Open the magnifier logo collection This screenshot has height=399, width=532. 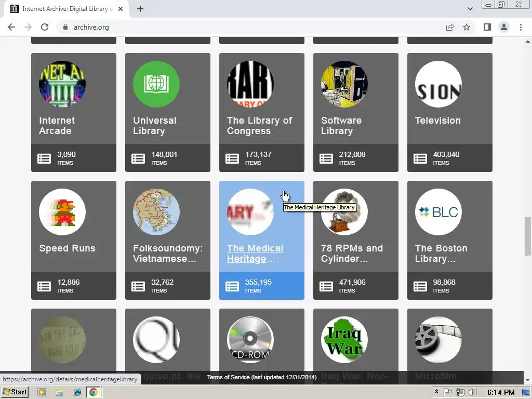click(x=156, y=340)
